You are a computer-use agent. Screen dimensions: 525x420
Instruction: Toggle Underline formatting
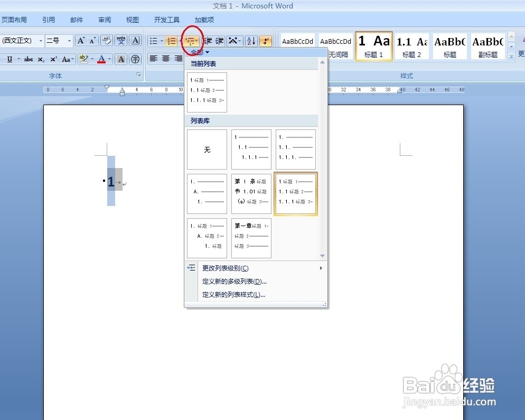(x=10, y=59)
